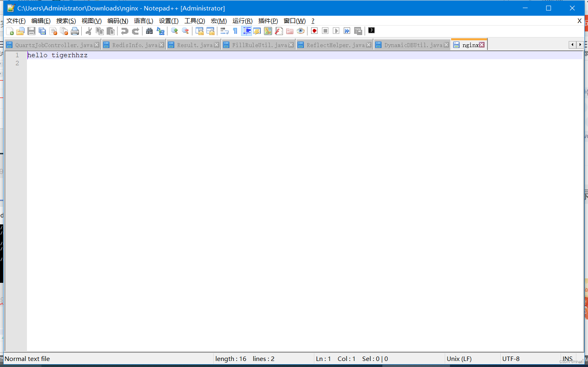Click the macro Playback icon
Image resolution: width=588 pixels, height=367 pixels.
(x=336, y=31)
